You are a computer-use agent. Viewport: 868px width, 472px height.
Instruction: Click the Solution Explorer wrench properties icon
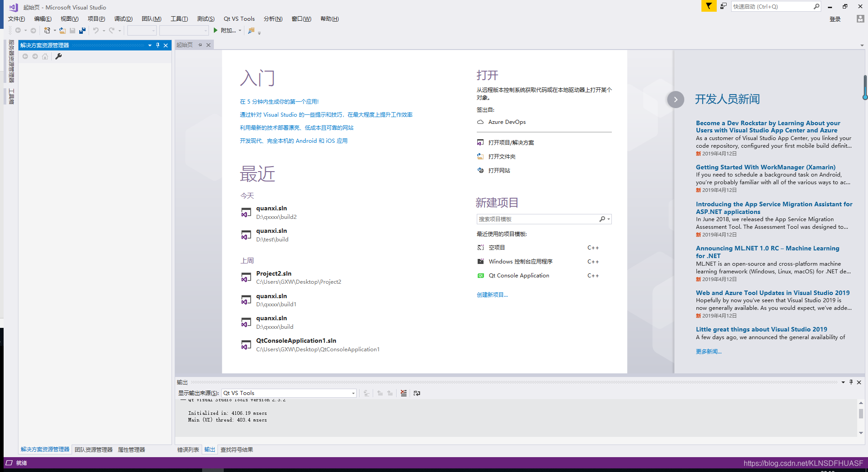click(x=59, y=56)
